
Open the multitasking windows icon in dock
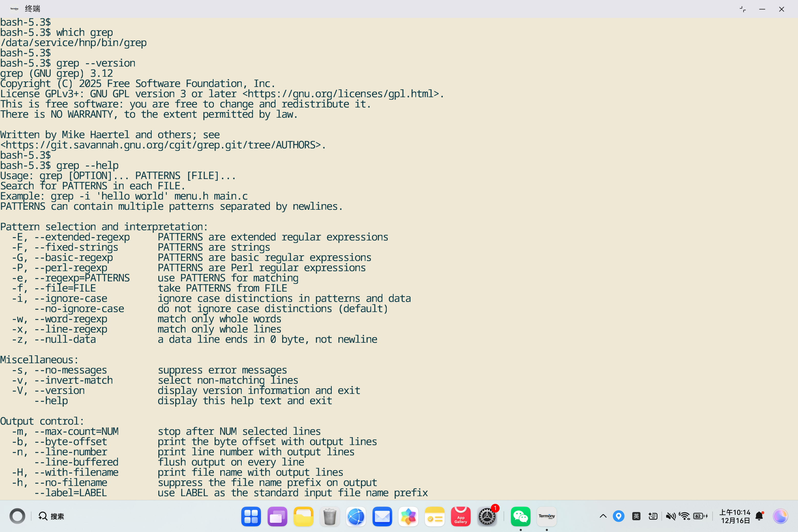coord(277,516)
